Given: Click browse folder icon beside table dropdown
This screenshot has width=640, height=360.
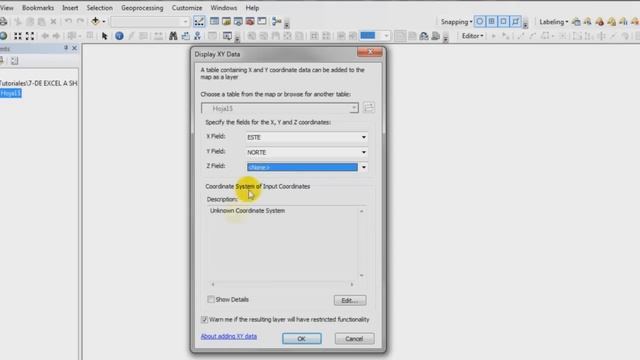Looking at the screenshot, I should (x=369, y=107).
